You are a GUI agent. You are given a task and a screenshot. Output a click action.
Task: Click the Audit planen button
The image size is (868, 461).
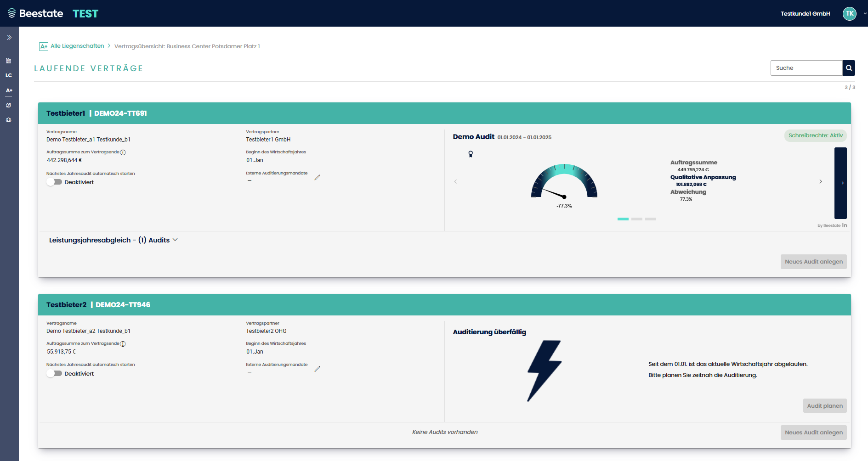(824, 406)
